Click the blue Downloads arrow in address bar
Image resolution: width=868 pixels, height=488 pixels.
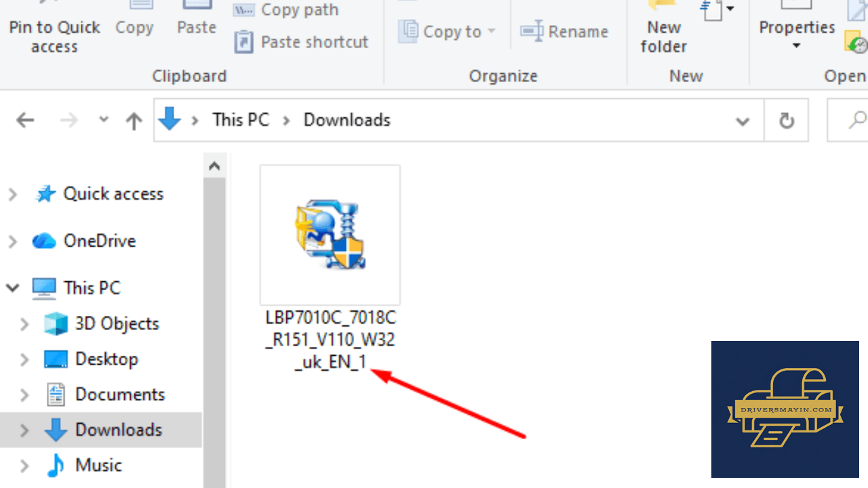click(x=170, y=120)
